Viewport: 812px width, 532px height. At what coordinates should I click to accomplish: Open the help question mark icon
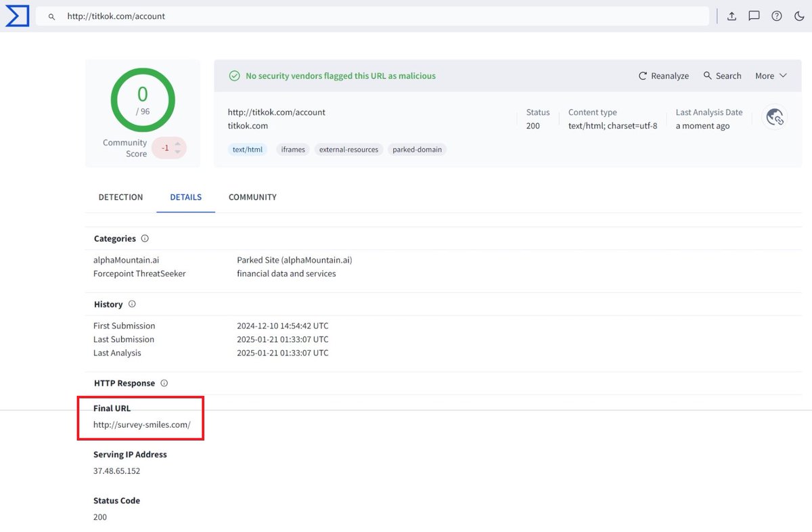click(x=776, y=16)
